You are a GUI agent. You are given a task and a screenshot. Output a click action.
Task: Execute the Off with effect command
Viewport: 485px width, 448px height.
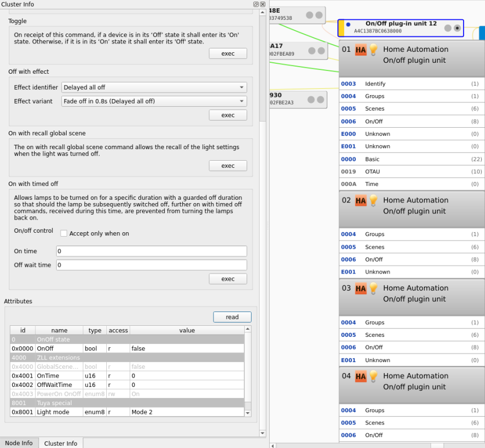(228, 115)
